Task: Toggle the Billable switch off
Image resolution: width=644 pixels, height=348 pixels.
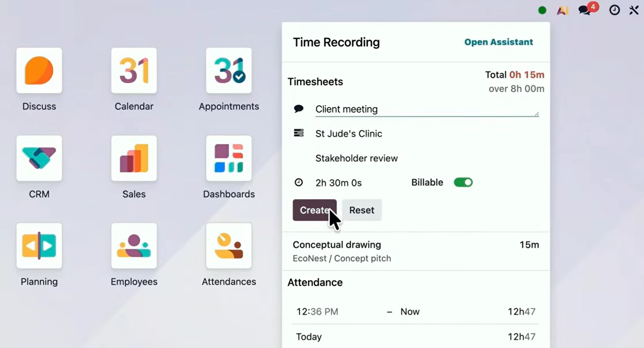Action: 463,182
